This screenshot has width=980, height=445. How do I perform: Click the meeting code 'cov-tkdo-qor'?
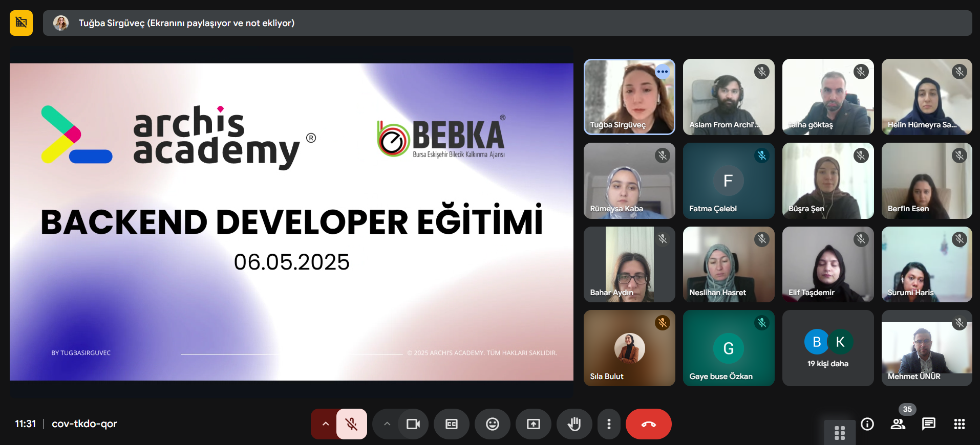click(x=84, y=424)
